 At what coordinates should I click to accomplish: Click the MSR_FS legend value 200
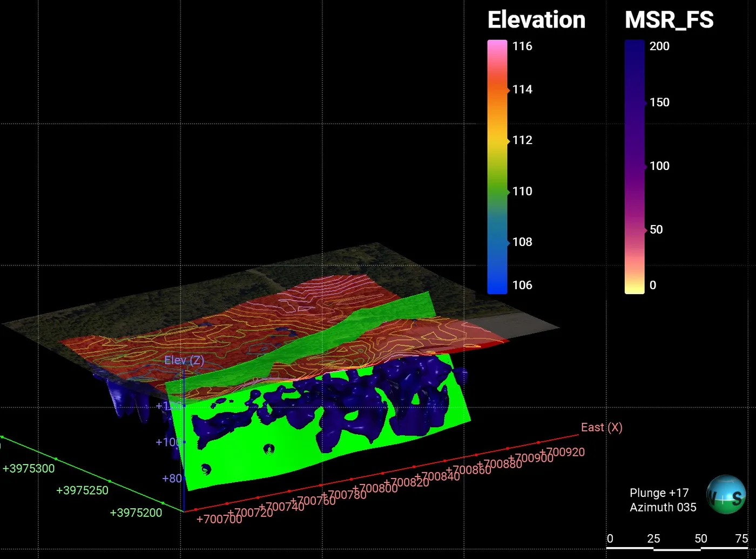click(659, 46)
